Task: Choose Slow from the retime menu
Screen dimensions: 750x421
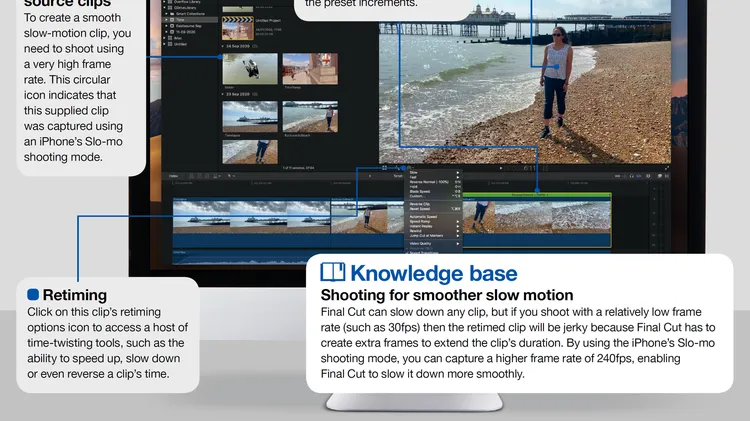Action: (x=416, y=174)
